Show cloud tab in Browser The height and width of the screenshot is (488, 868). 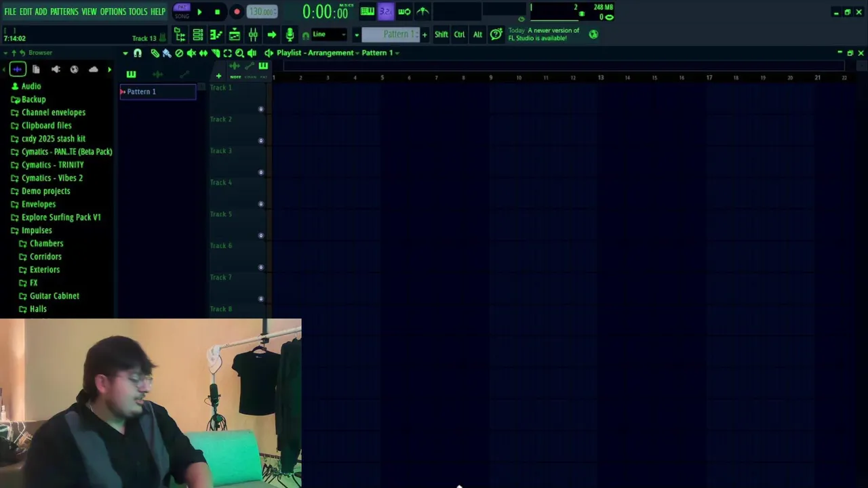(93, 69)
